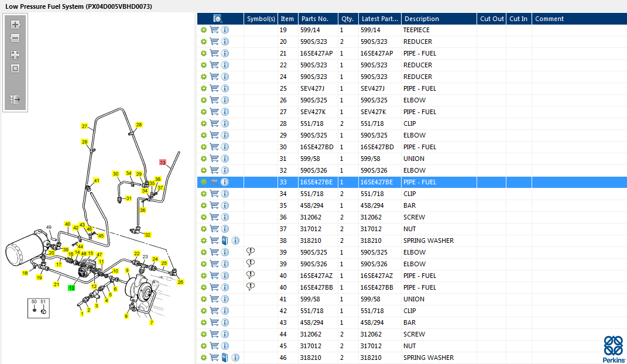
Task: Select parts number 458/294 for item 43
Action: [312, 322]
